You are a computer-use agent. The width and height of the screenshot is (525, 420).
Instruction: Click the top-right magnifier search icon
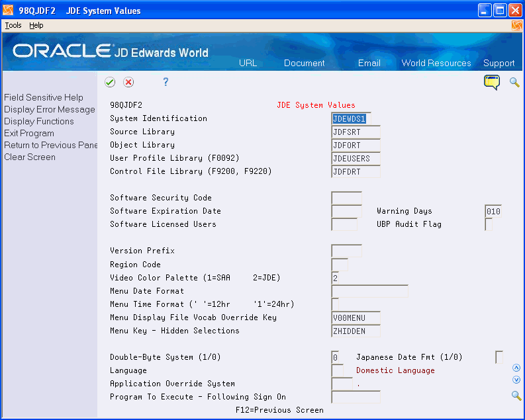pos(514,82)
